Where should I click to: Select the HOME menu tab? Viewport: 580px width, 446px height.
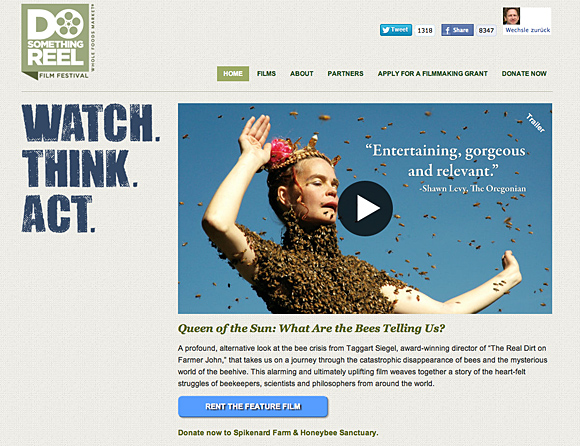pos(233,74)
